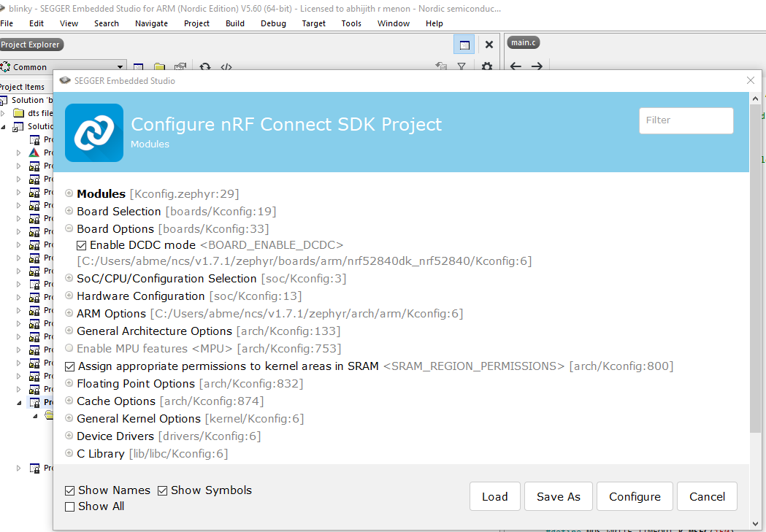Click the synchronize arrows icon in Project Explorer

click(205, 66)
